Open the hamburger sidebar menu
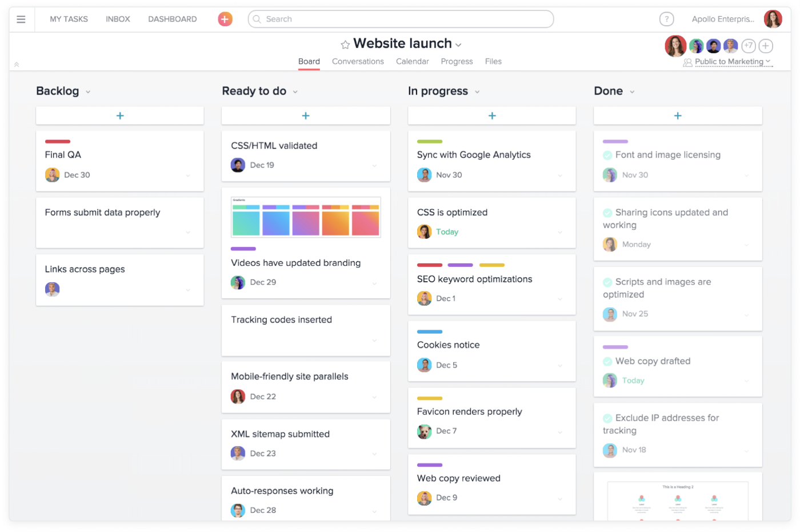The image size is (800, 532). 21,19
